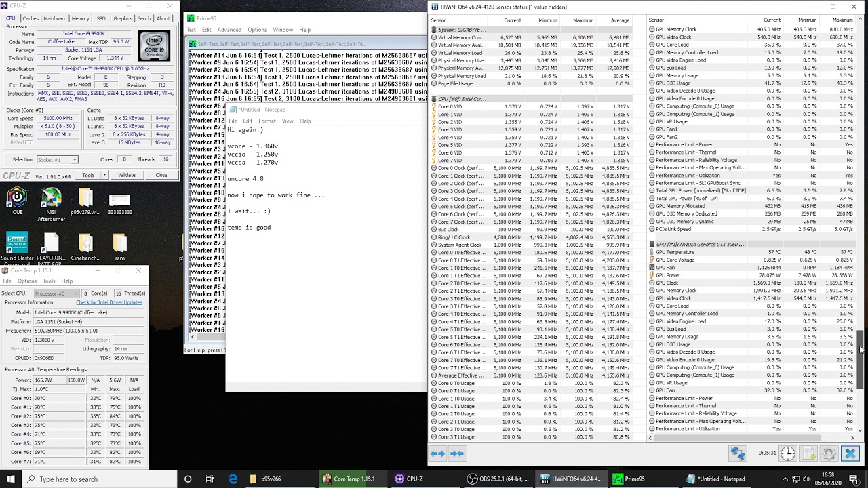This screenshot has width=868, height=488.
Task: Click the expand columns arrows button in HWiNFO
Action: click(x=437, y=453)
